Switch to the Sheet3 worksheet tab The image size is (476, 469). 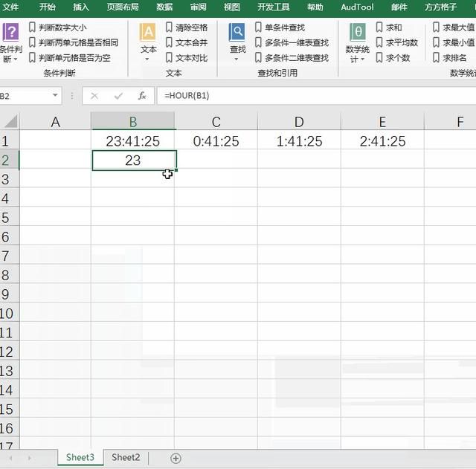(x=80, y=457)
